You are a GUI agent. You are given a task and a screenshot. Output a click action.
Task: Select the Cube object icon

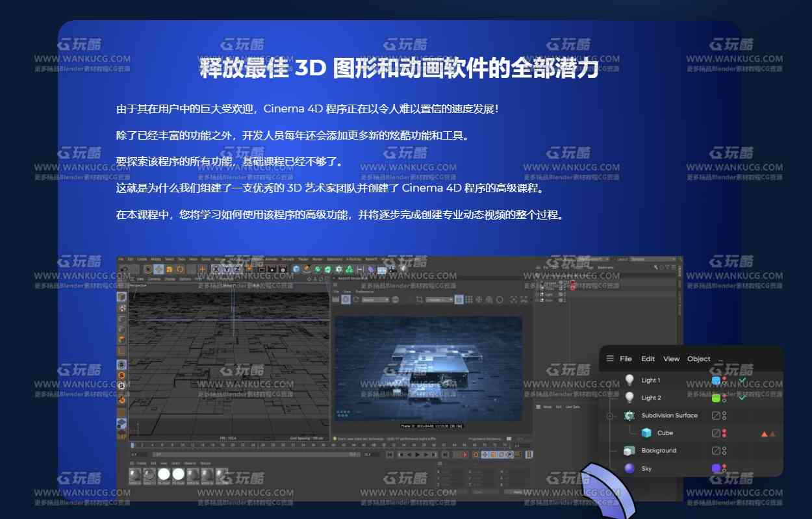(x=646, y=433)
